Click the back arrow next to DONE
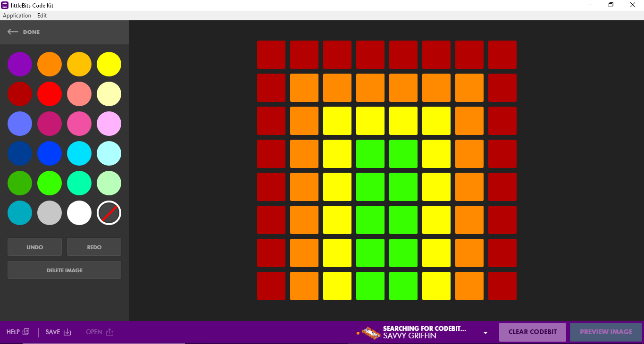This screenshot has width=644, height=344. coord(13,32)
